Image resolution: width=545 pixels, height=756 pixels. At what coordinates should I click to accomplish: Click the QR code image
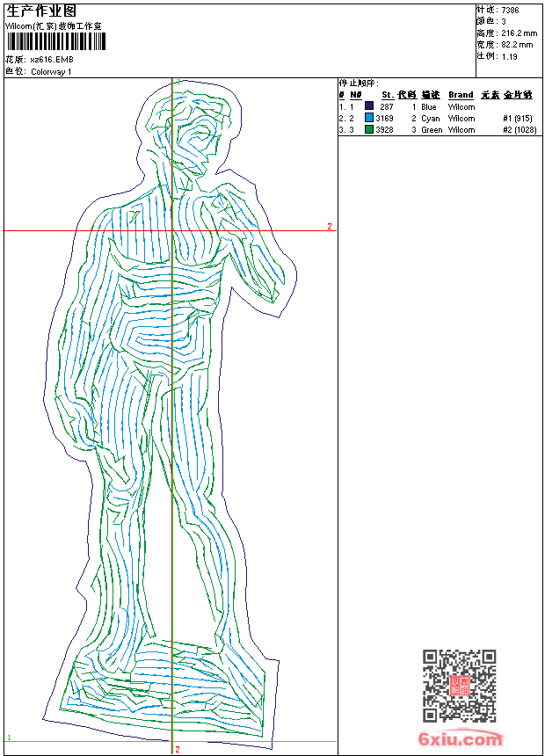click(459, 686)
